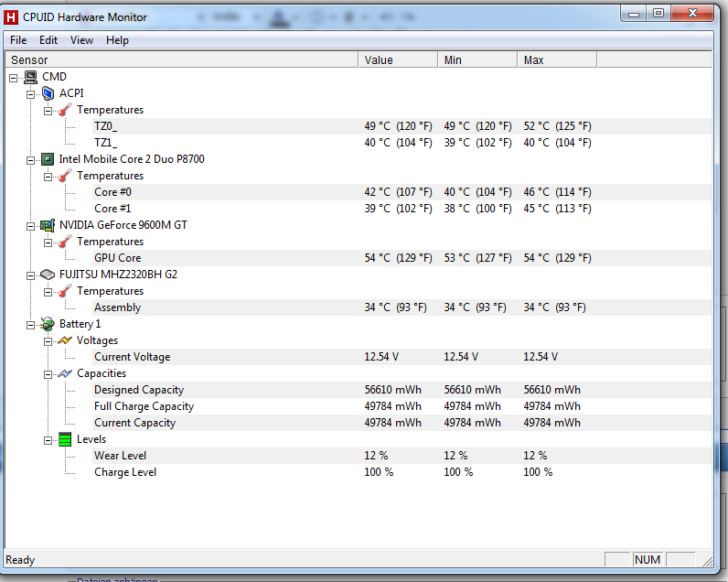The image size is (728, 582).
Task: Click the Capacities graph icon
Action: click(x=65, y=373)
